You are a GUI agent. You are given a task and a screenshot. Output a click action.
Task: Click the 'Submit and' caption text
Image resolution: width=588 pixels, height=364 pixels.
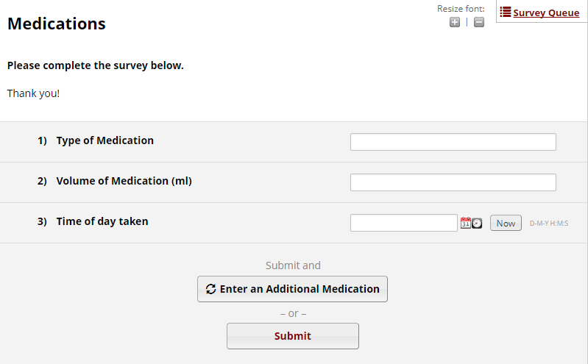click(x=293, y=265)
